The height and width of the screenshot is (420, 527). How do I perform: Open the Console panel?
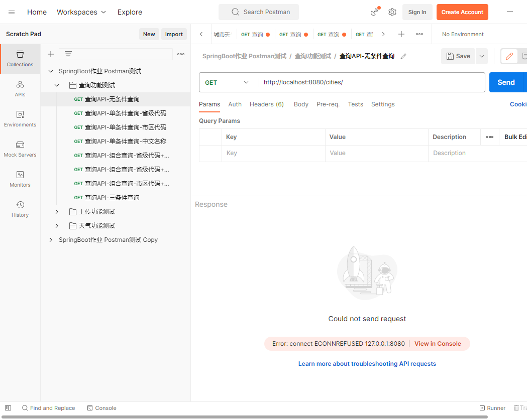(102, 408)
